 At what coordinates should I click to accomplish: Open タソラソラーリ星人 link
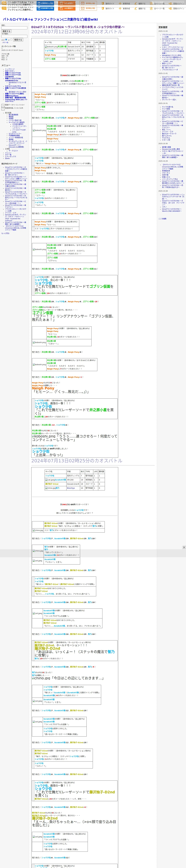pyautogui.click(x=169, y=99)
